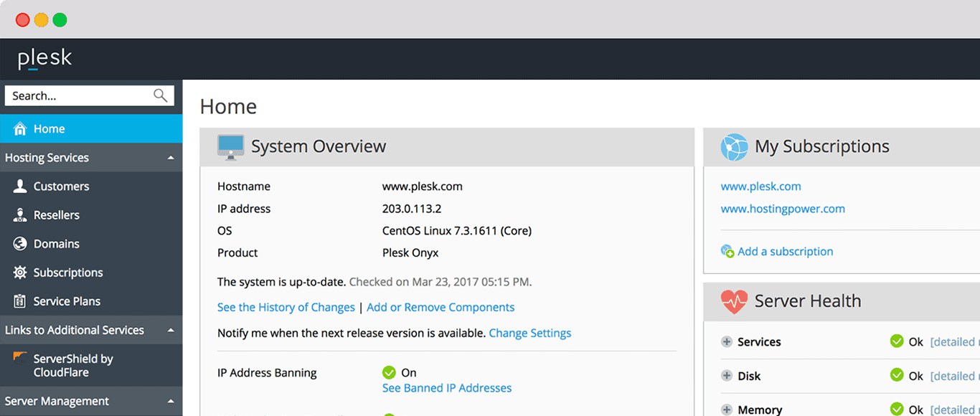
Task: Collapse the Hosting Services section
Action: (171, 158)
